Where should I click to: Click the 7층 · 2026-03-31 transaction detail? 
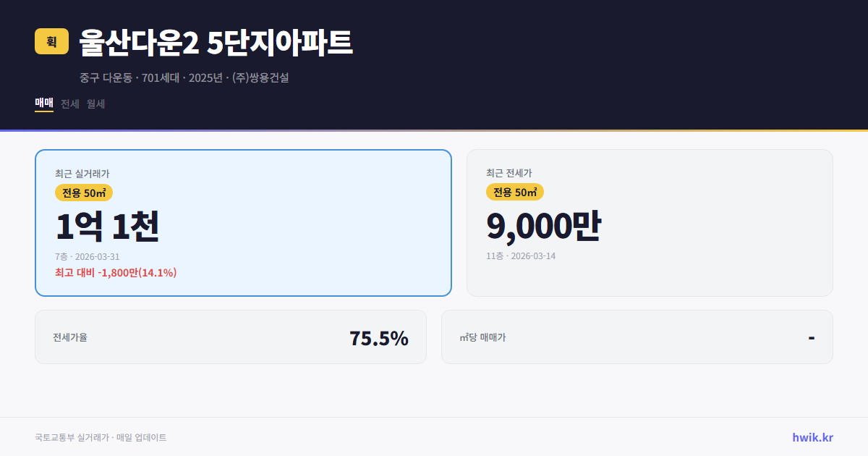pyautogui.click(x=86, y=256)
